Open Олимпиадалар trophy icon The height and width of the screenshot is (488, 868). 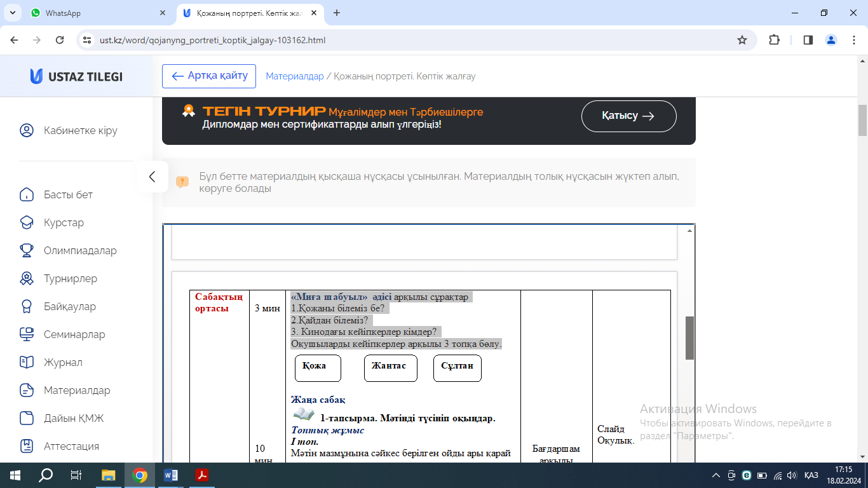27,250
